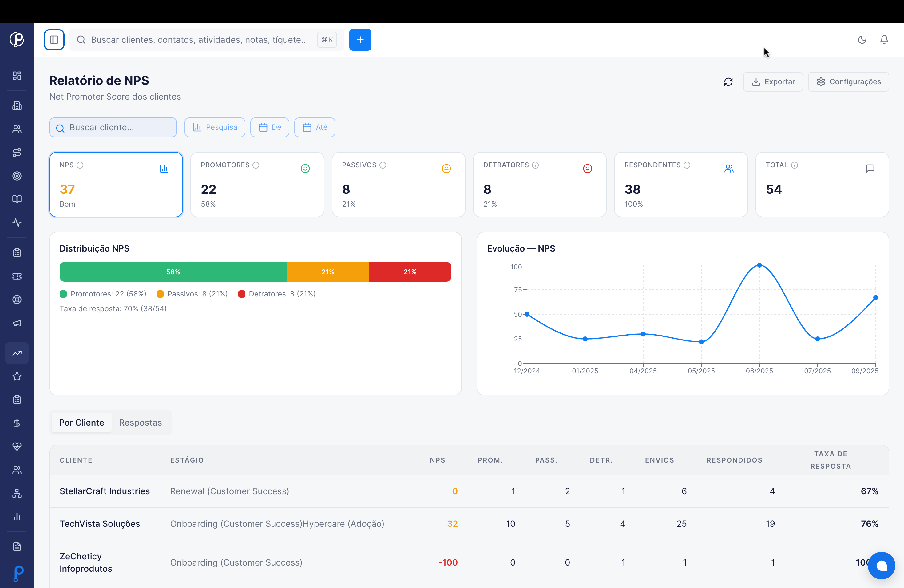
Task: Sort by the ENVIOS column header
Action: point(659,460)
